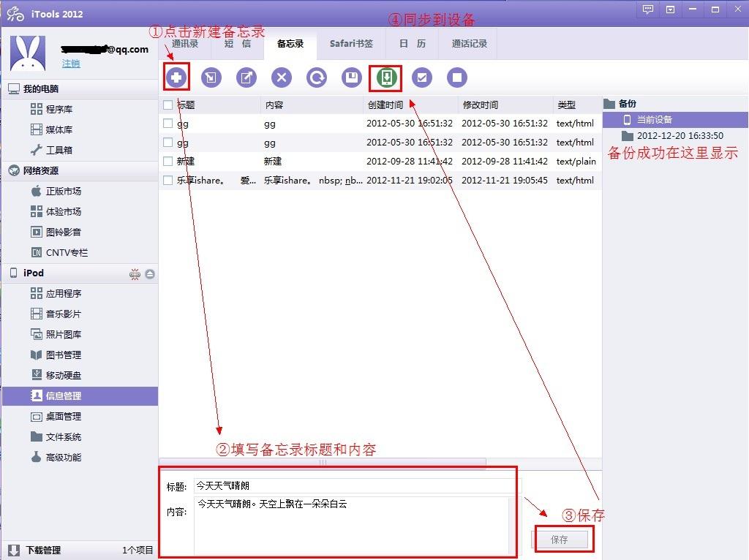Screen dimensions: 749x560
Task: Select the sync to device green phone icon
Action: click(x=385, y=77)
